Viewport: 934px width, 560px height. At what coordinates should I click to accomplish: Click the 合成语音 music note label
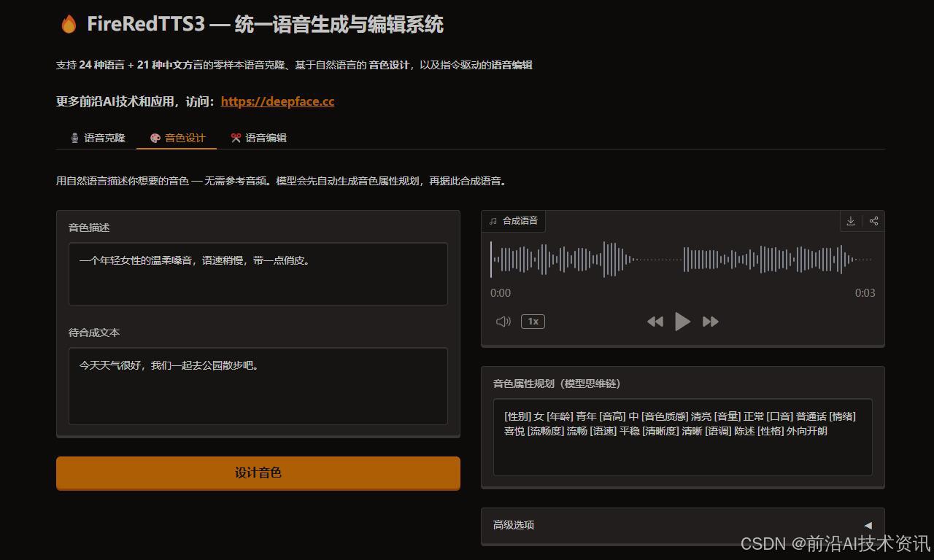click(x=514, y=221)
